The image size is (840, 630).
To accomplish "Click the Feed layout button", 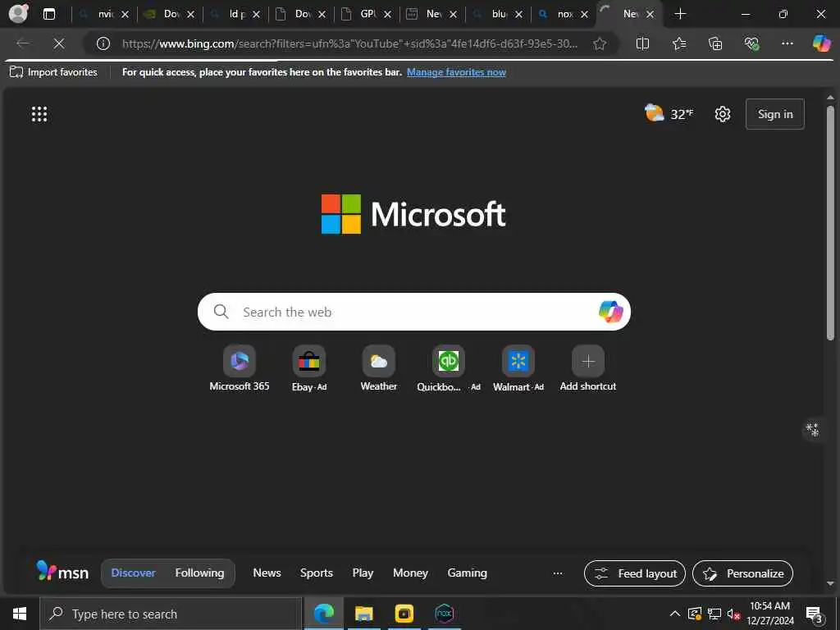I will (634, 573).
